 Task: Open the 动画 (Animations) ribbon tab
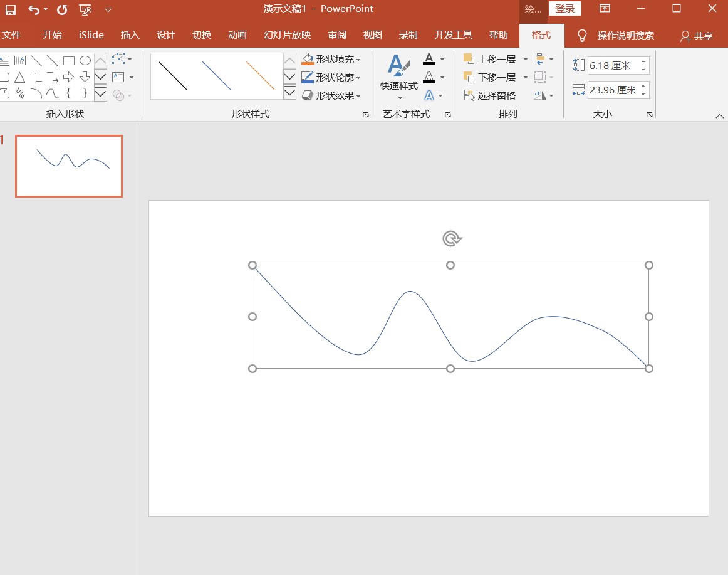[237, 35]
